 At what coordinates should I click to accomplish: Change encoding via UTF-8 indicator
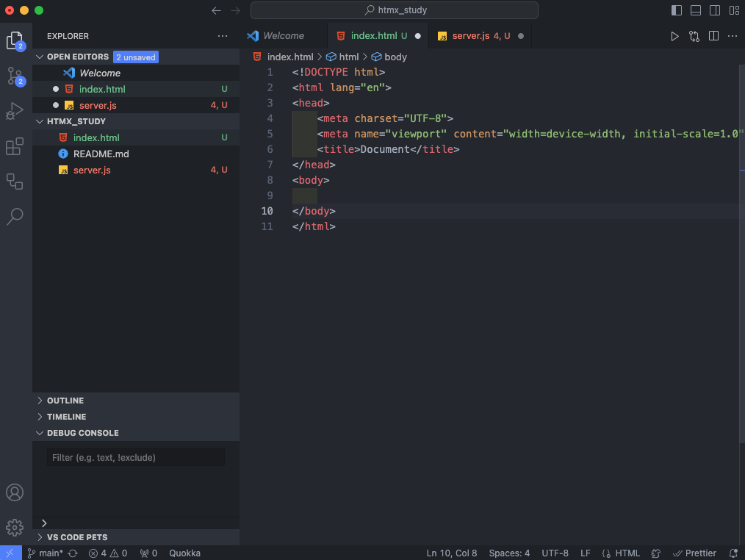[555, 553]
